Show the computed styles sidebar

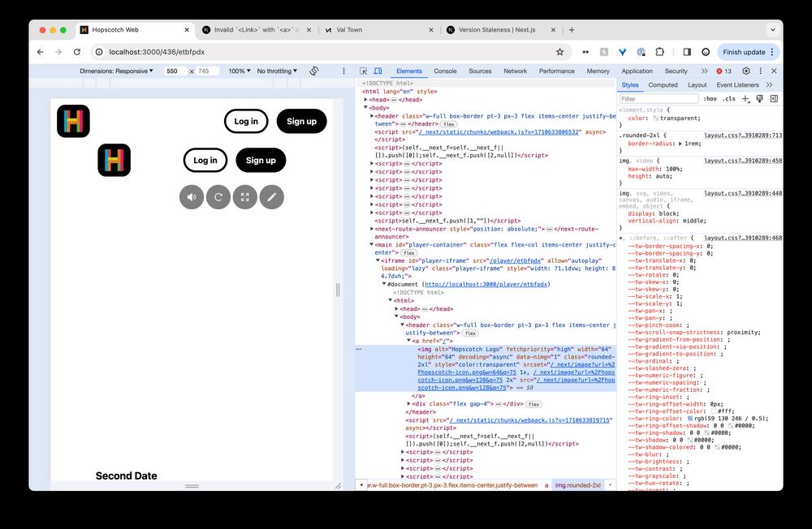tap(774, 98)
